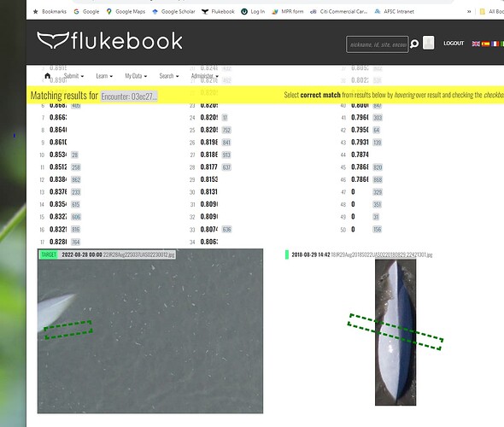Click the 615 badge on rank 14

(75, 204)
